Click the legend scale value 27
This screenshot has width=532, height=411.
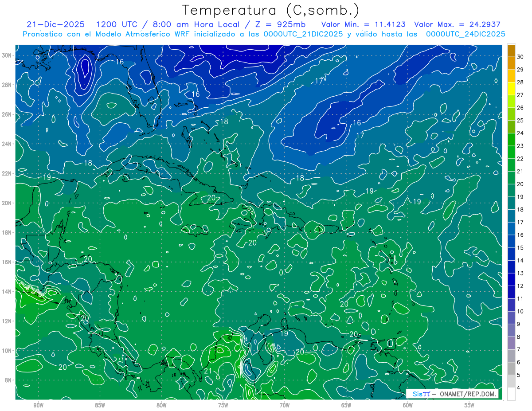coord(520,95)
